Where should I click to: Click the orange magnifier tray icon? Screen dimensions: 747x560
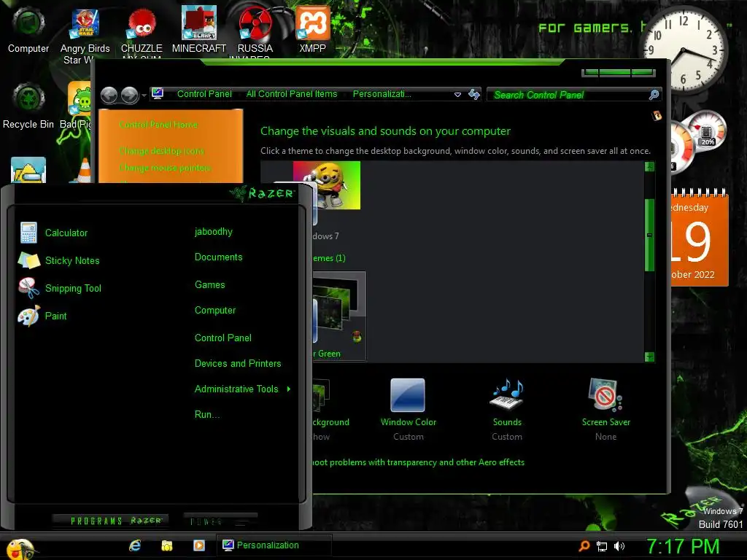tap(584, 546)
